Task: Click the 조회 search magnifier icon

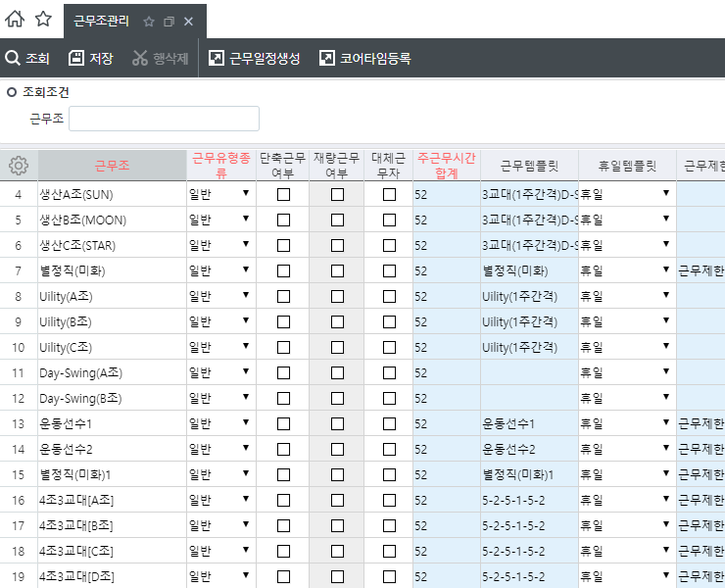Action: [x=13, y=59]
